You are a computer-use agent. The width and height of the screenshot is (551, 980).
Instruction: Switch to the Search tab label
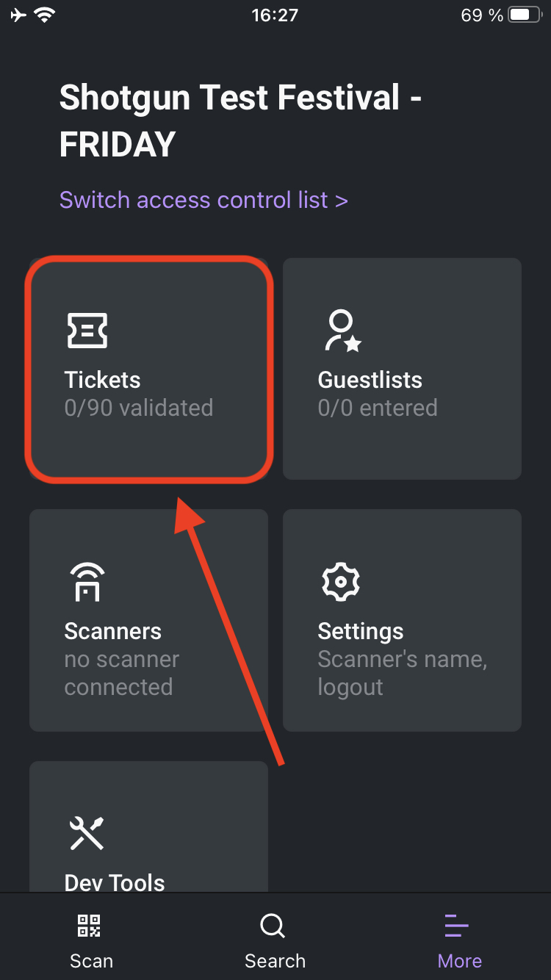pyautogui.click(x=275, y=961)
